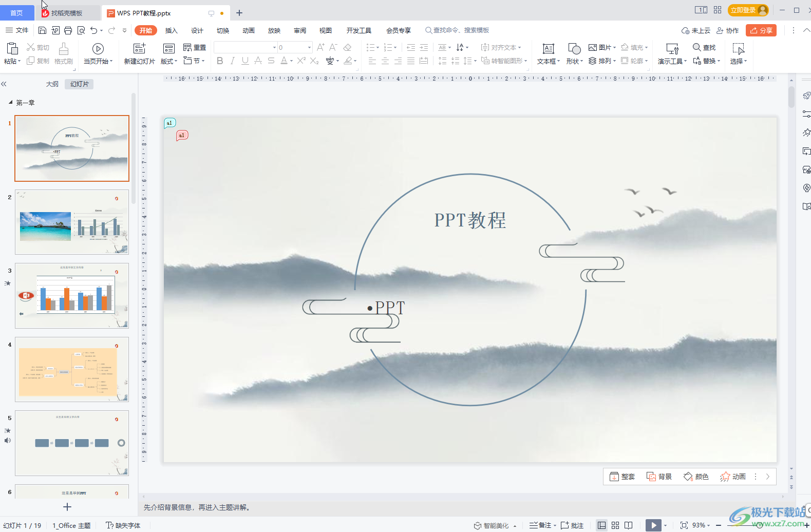Click the Save icon in quick access toolbar
Image resolution: width=811 pixels, height=532 pixels.
(x=43, y=30)
